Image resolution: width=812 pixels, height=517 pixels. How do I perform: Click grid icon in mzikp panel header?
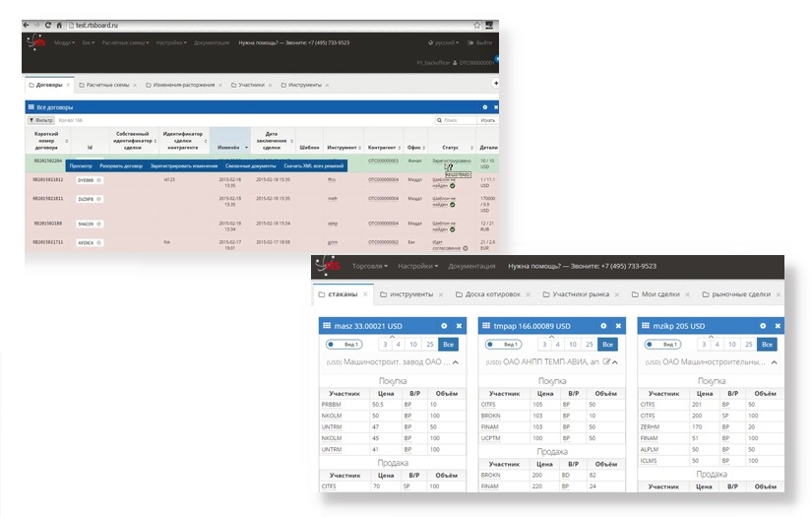pos(646,326)
